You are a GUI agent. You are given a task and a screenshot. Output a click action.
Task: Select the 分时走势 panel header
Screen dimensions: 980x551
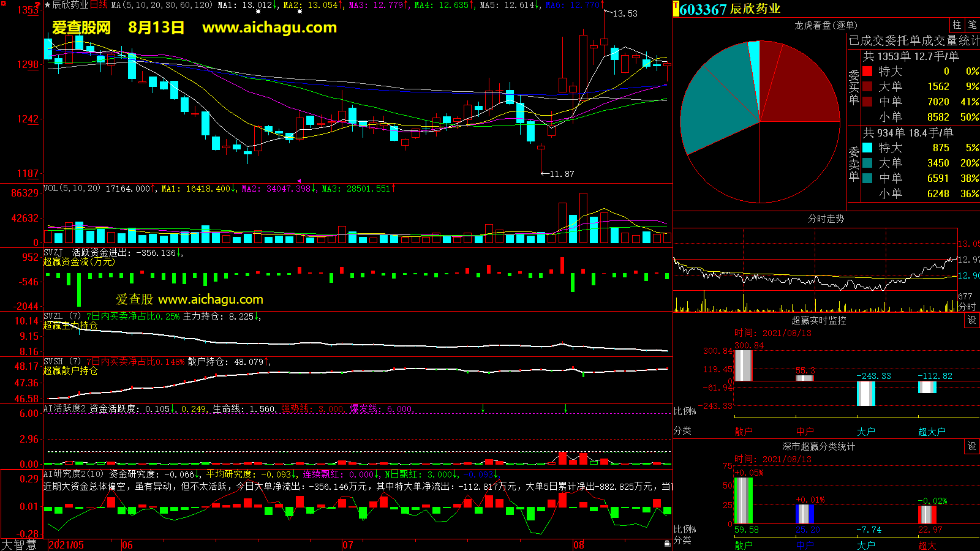(826, 219)
